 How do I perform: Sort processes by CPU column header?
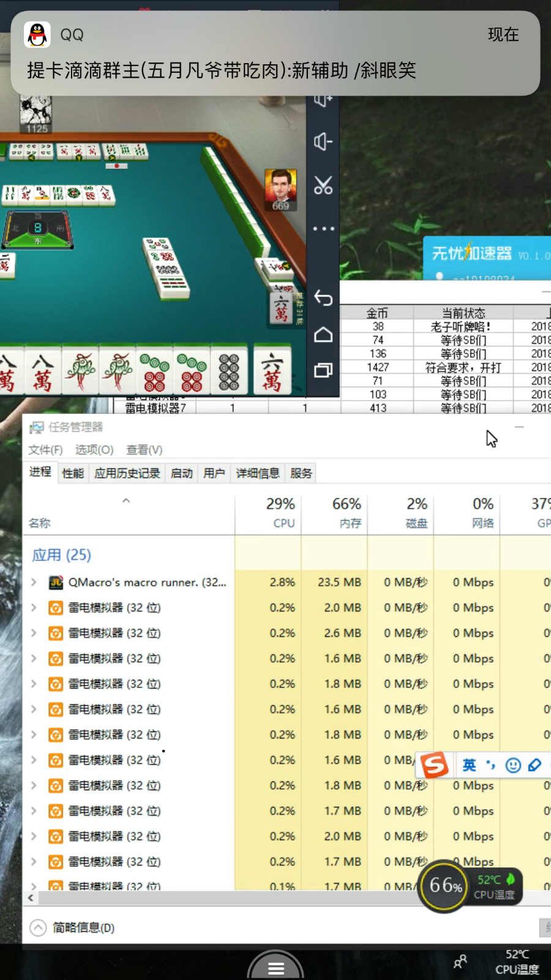[280, 512]
